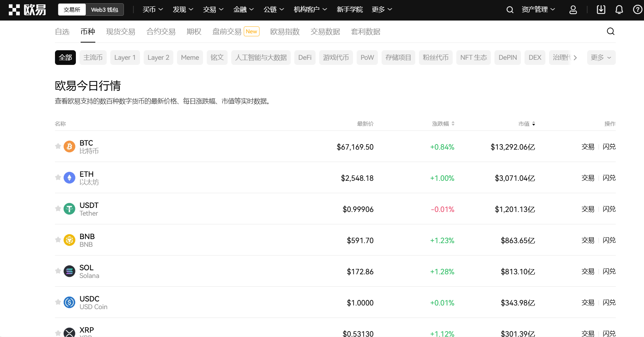Screen dimensions: 644x337
Task: Click the Bitcoin coin icon in the BTC row
Action: 69,146
